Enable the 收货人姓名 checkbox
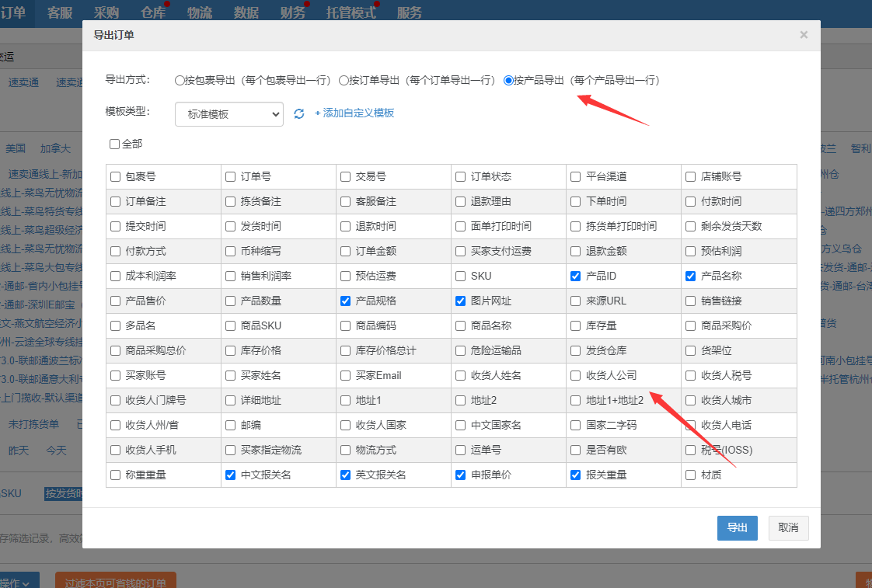 [x=460, y=376]
